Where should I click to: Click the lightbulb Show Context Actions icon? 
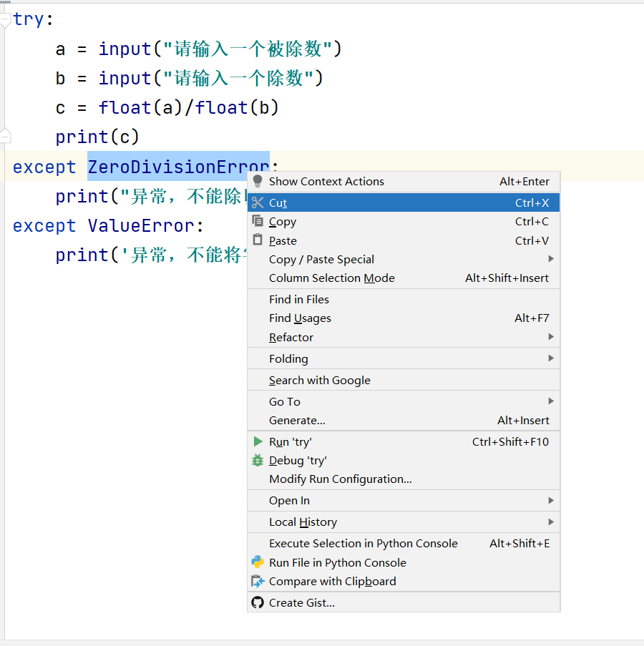coord(258,181)
